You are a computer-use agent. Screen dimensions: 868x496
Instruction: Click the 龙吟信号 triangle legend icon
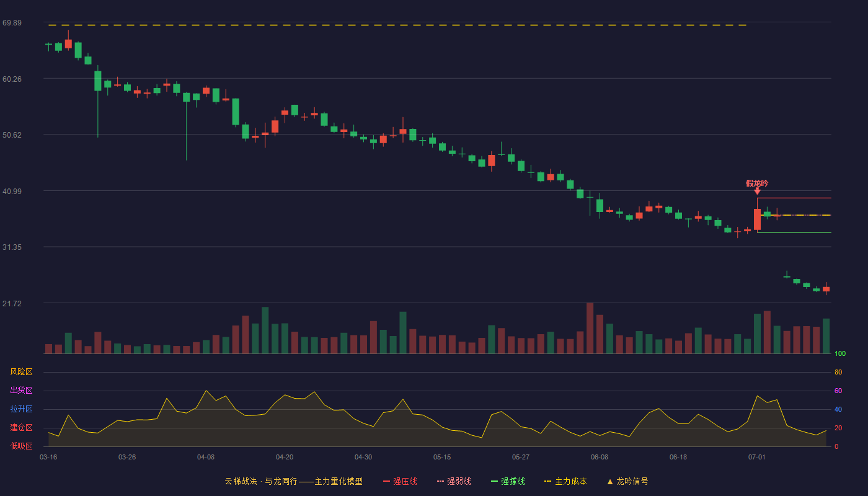[x=609, y=481]
